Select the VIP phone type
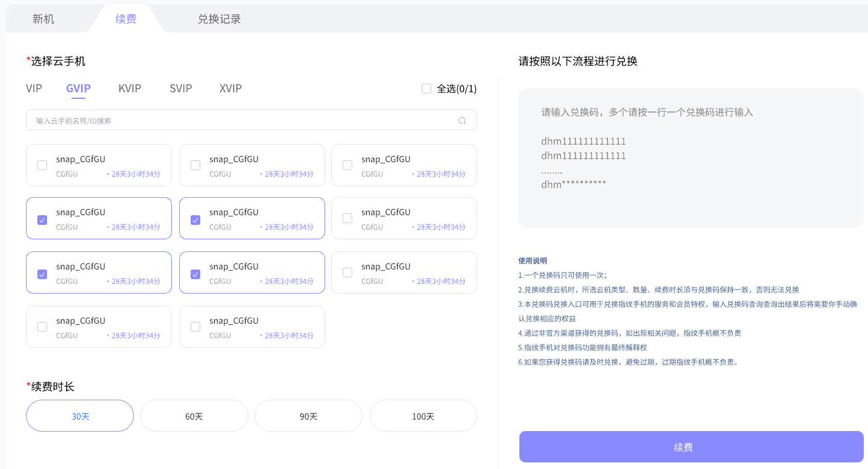The image size is (868, 469). click(x=34, y=89)
